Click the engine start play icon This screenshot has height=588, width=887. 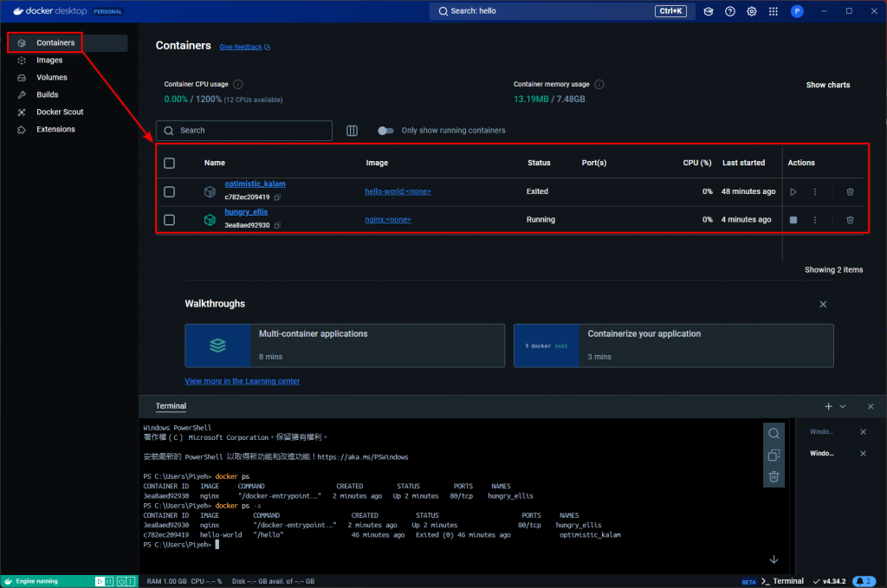click(x=100, y=581)
